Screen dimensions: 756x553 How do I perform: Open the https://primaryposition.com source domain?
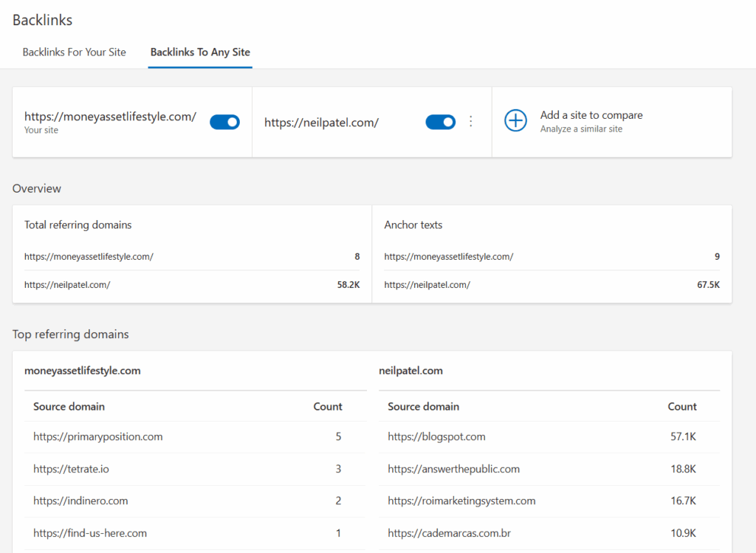click(x=98, y=437)
